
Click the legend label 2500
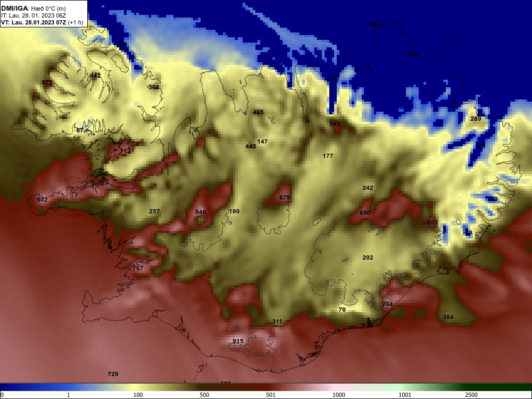pyautogui.click(x=471, y=395)
